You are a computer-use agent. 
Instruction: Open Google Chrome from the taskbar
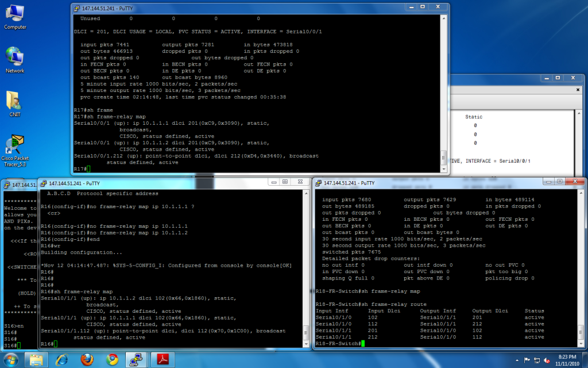click(113, 360)
